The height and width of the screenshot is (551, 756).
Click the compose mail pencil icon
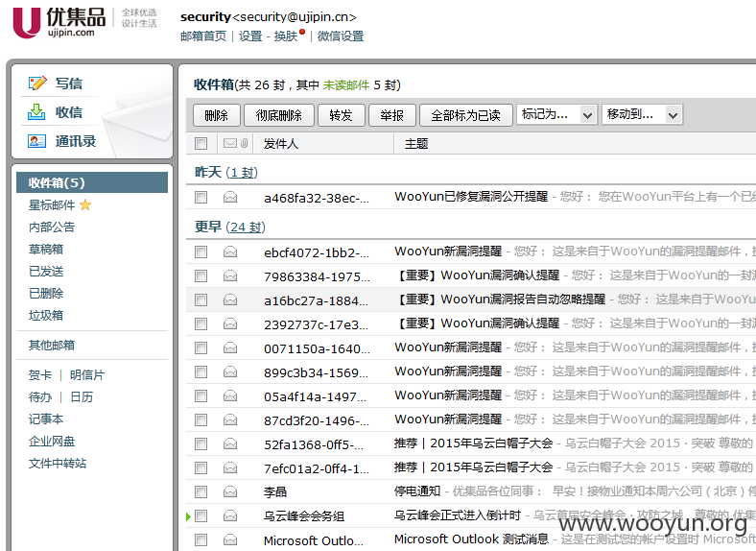coord(37,83)
